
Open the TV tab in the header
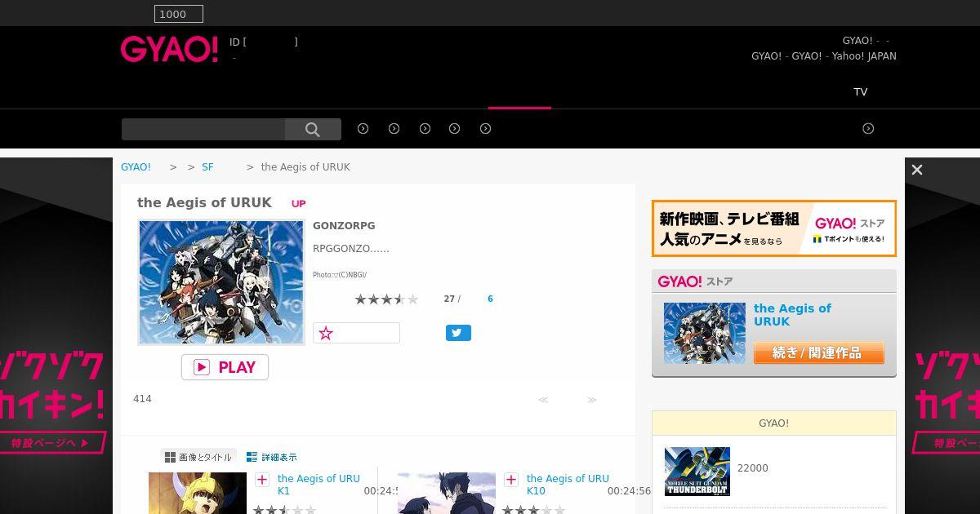(861, 91)
